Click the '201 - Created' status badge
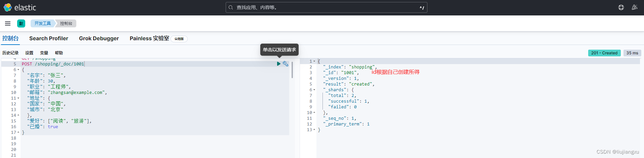This screenshot has height=158, width=644. pos(604,53)
